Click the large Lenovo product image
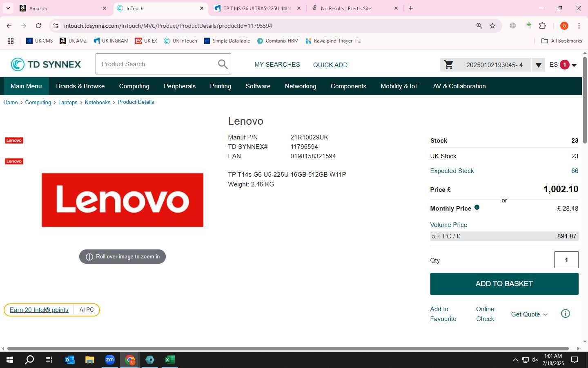This screenshot has height=368, width=588. (122, 200)
